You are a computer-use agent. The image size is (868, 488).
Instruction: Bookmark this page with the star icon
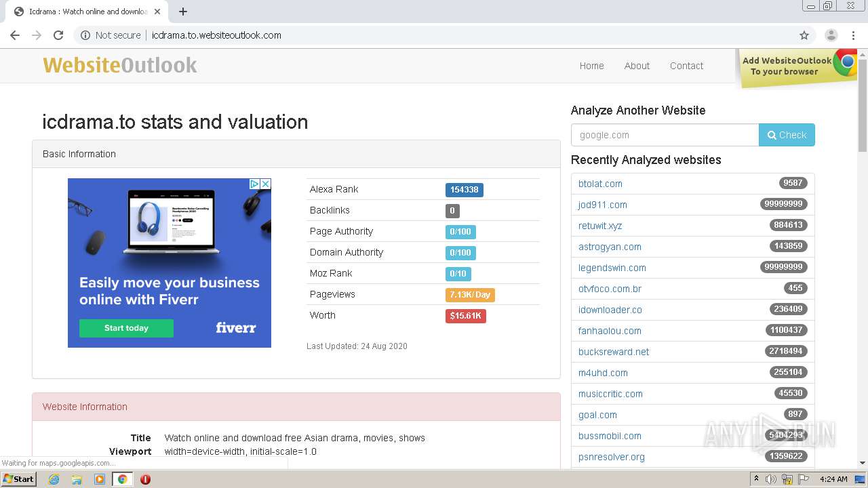(x=804, y=35)
